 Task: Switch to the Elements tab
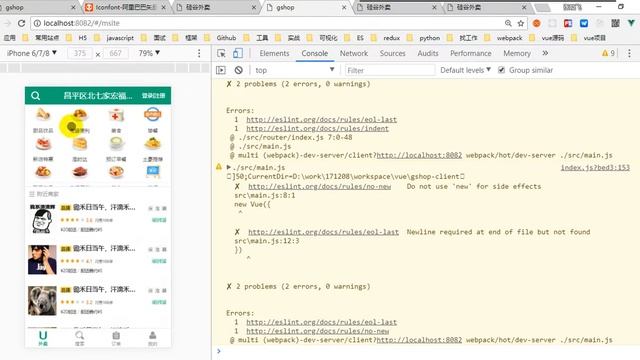point(274,53)
